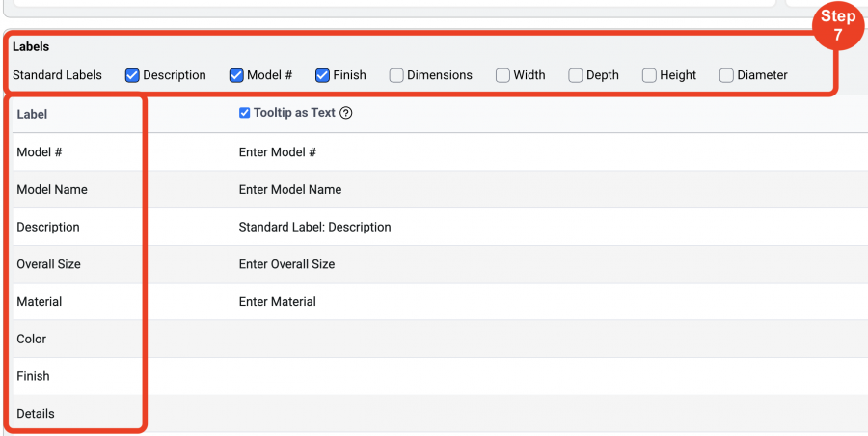The height and width of the screenshot is (436, 868).
Task: Select the Color label row
Action: 440,339
